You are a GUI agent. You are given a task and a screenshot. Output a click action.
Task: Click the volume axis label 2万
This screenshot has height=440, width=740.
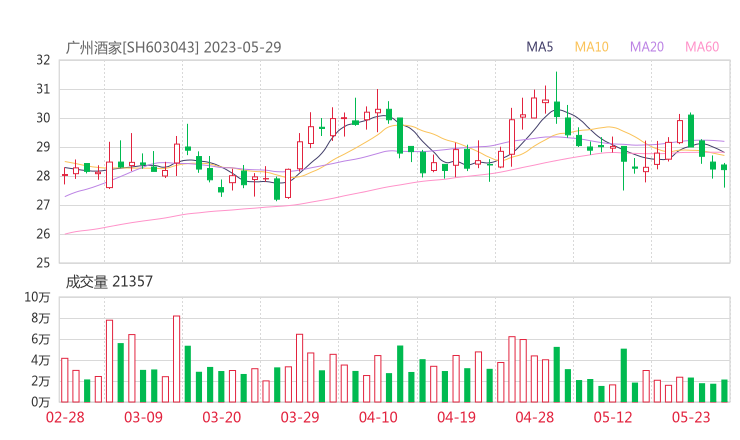pyautogui.click(x=41, y=381)
